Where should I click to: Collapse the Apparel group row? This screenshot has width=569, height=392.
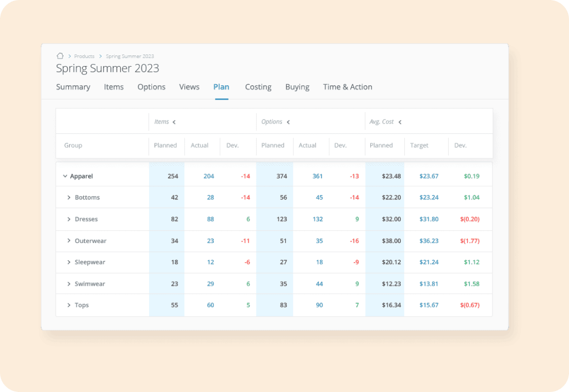coord(65,176)
